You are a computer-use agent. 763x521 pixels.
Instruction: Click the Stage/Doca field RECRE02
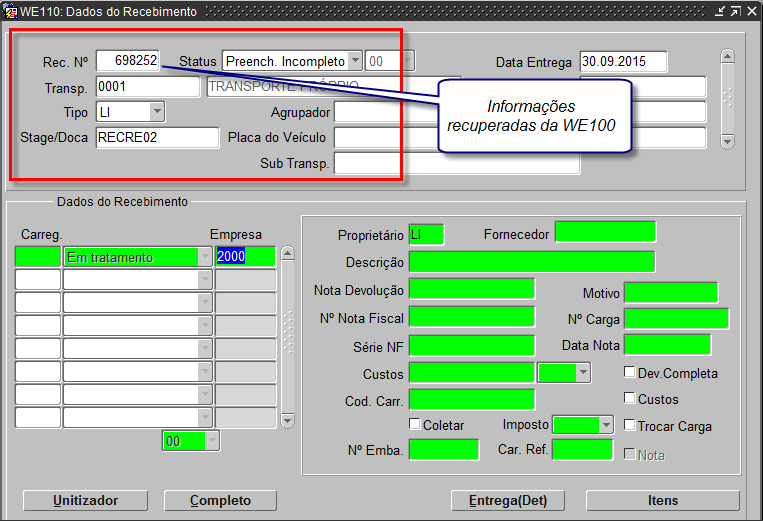158,138
